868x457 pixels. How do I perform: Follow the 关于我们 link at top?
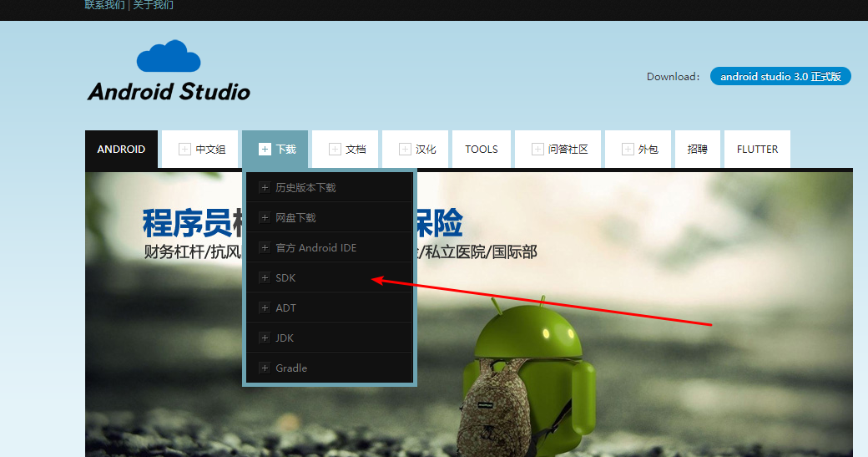pyautogui.click(x=154, y=5)
